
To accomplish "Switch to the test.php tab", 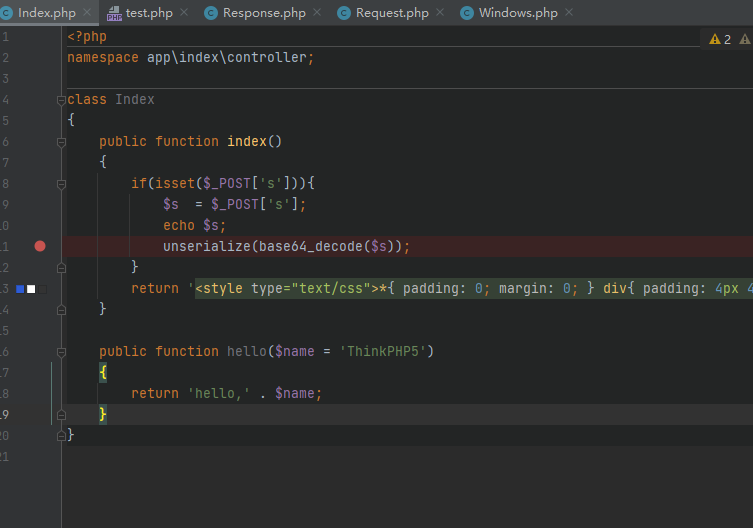I will click(x=149, y=13).
